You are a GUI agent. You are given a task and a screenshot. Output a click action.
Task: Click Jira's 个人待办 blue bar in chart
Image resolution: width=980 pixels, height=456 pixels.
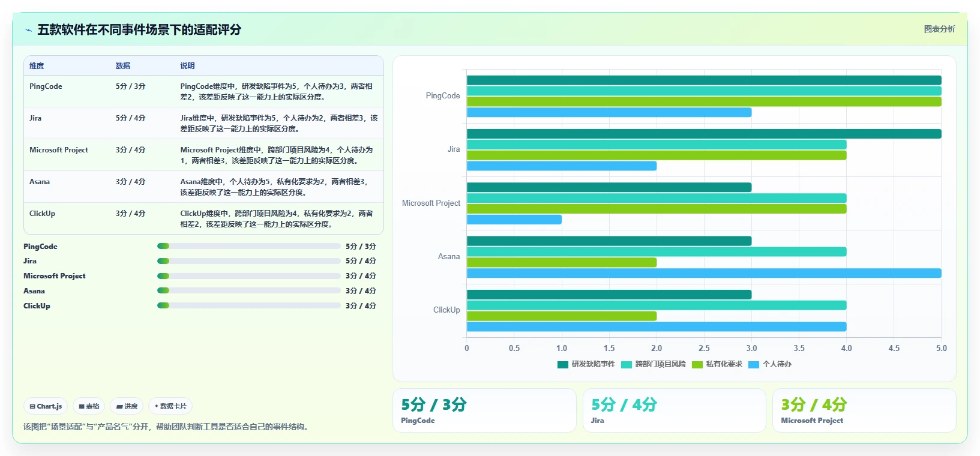tap(562, 166)
